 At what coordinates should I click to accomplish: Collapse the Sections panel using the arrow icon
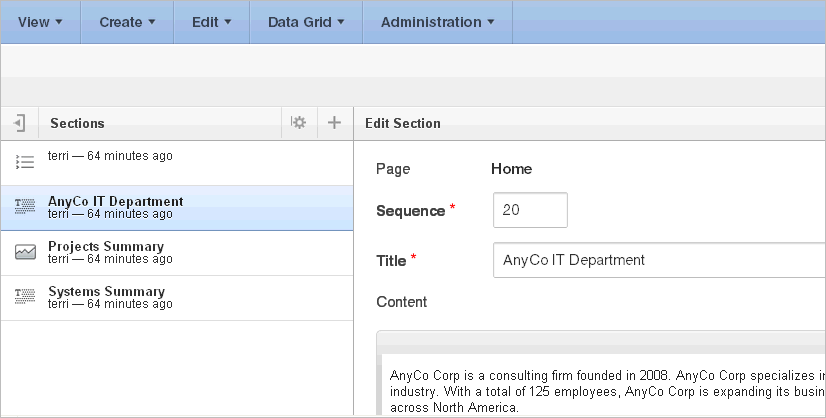[20, 123]
